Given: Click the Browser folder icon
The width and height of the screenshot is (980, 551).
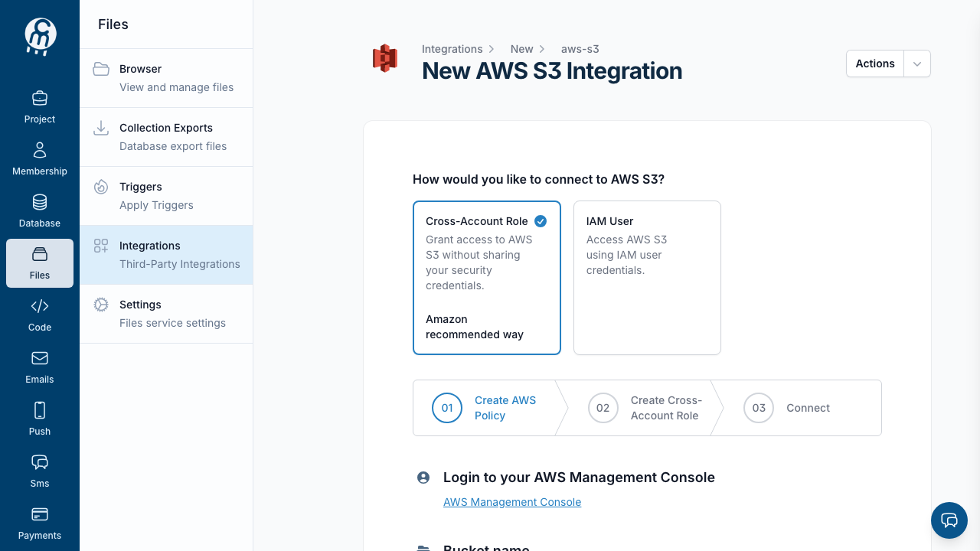Looking at the screenshot, I should 101,69.
